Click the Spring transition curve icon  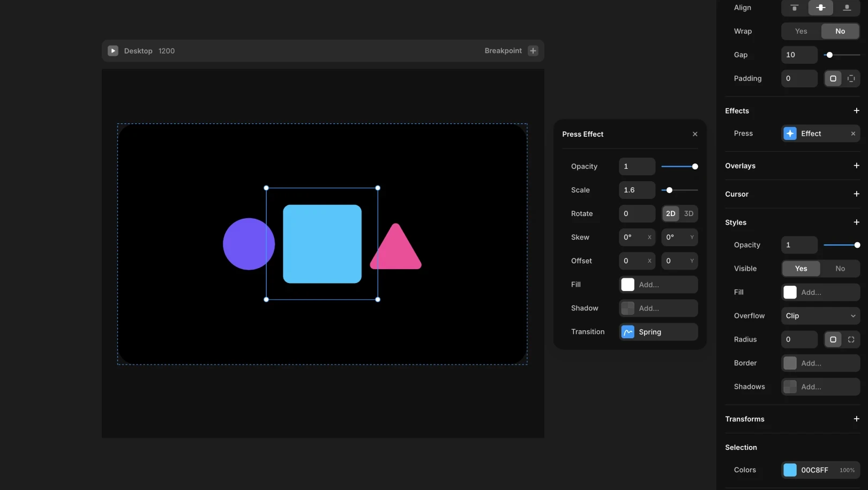click(627, 332)
